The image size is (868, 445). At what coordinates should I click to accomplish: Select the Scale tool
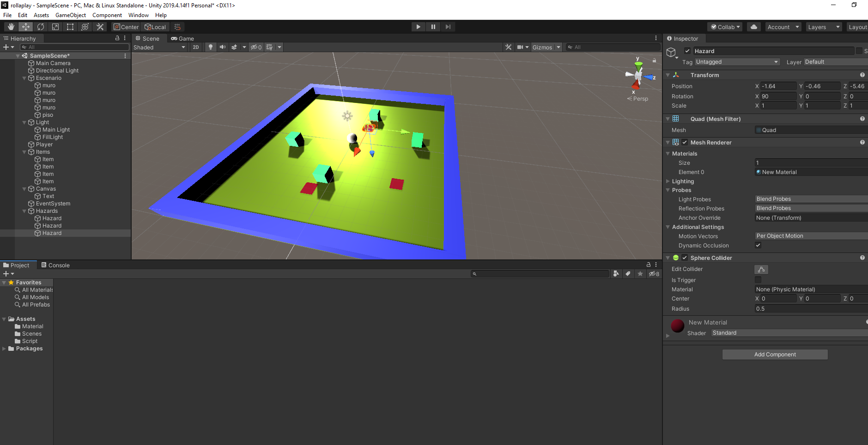pyautogui.click(x=55, y=26)
